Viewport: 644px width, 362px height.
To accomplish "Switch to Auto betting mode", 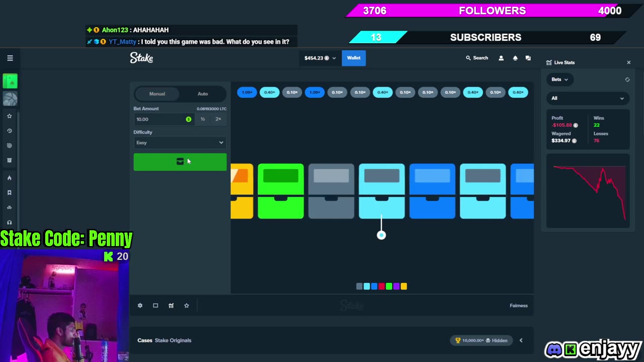I will point(203,94).
